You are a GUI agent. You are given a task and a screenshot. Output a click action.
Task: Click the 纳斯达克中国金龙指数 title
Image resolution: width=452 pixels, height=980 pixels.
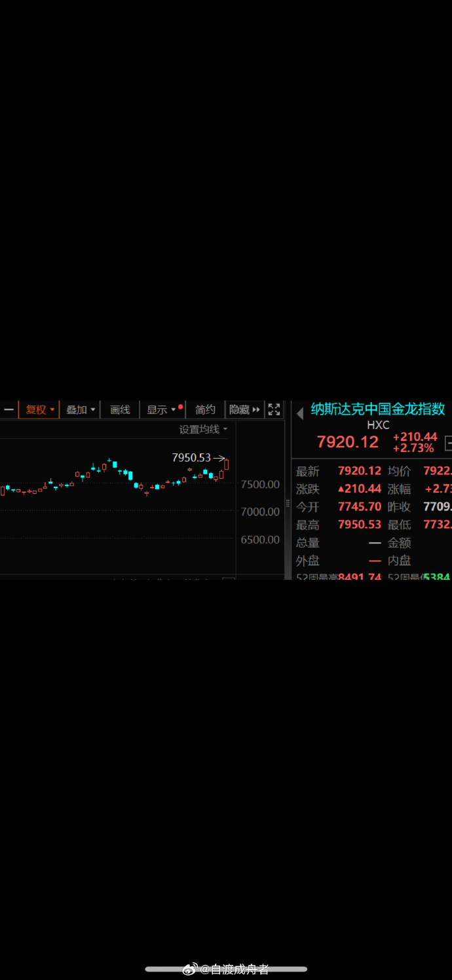point(378,409)
